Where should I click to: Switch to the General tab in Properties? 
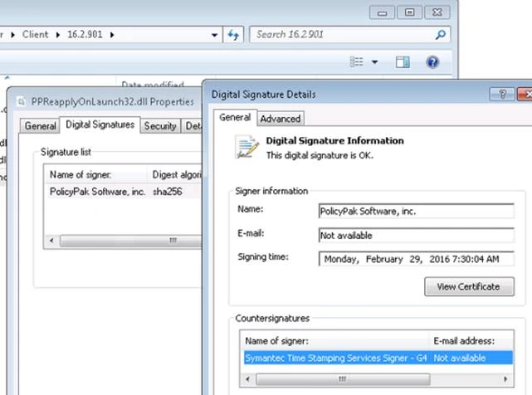coord(40,126)
